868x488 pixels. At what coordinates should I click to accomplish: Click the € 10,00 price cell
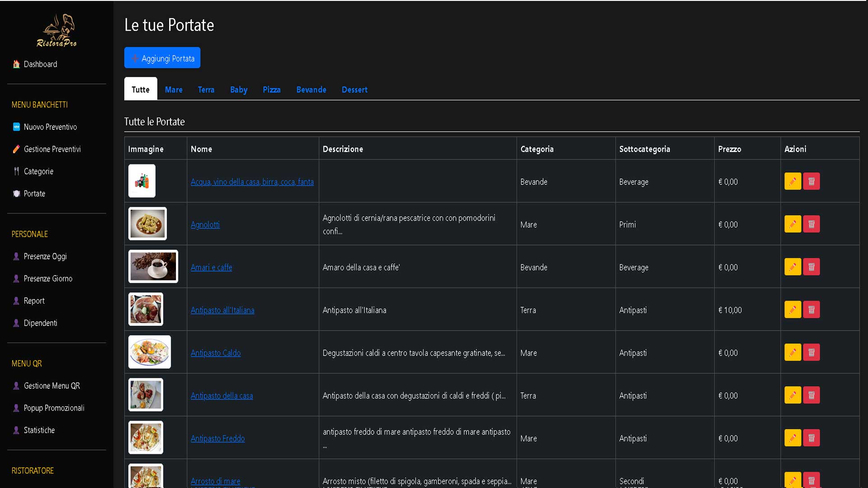748,310
